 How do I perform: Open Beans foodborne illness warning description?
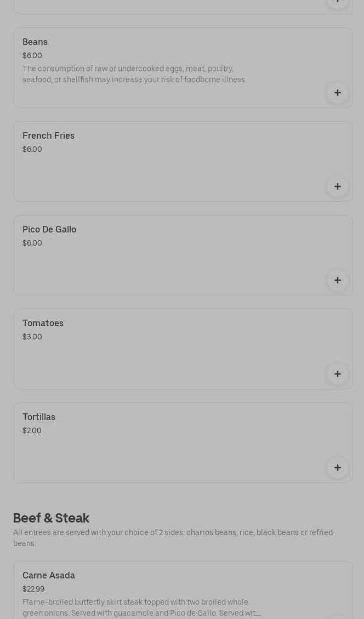[134, 74]
